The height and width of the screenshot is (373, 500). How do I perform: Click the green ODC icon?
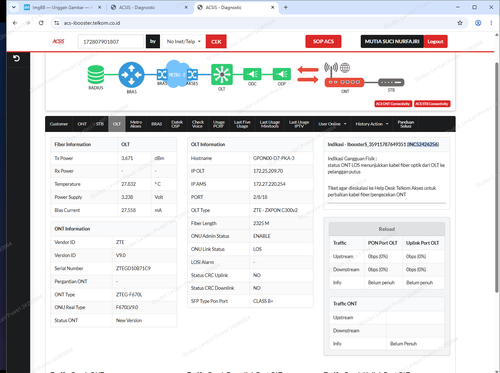[252, 74]
